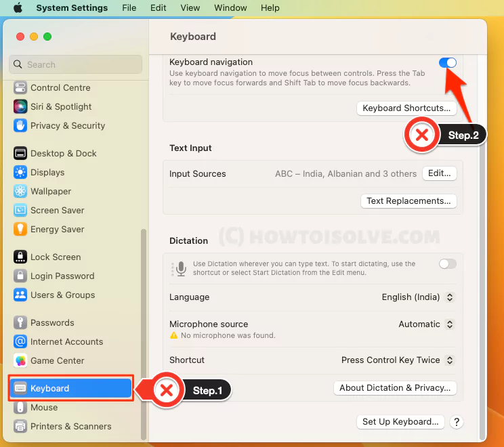The width and height of the screenshot is (504, 447).
Task: Click the Screen Saver icon
Action: pos(20,210)
